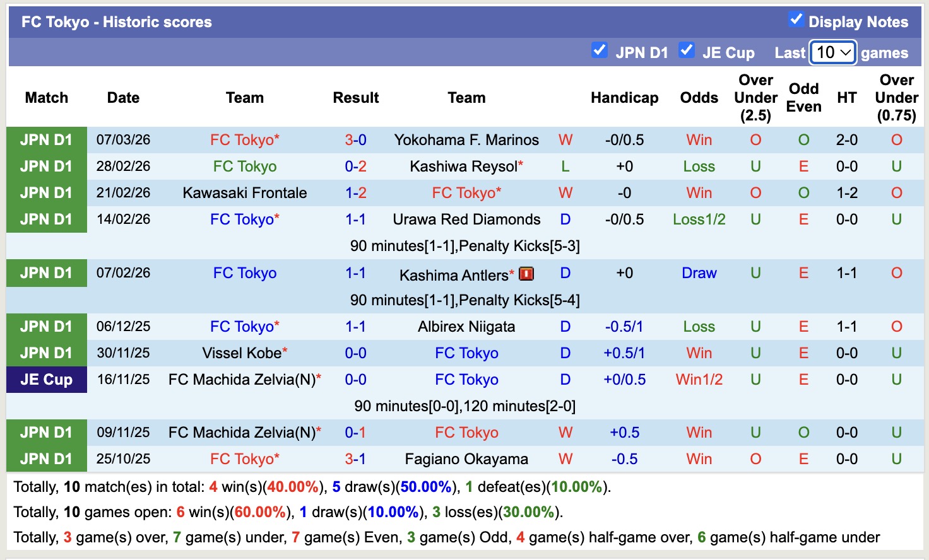Toggle the Display Notes checkbox
Image resolution: width=929 pixels, height=560 pixels.
point(795,20)
